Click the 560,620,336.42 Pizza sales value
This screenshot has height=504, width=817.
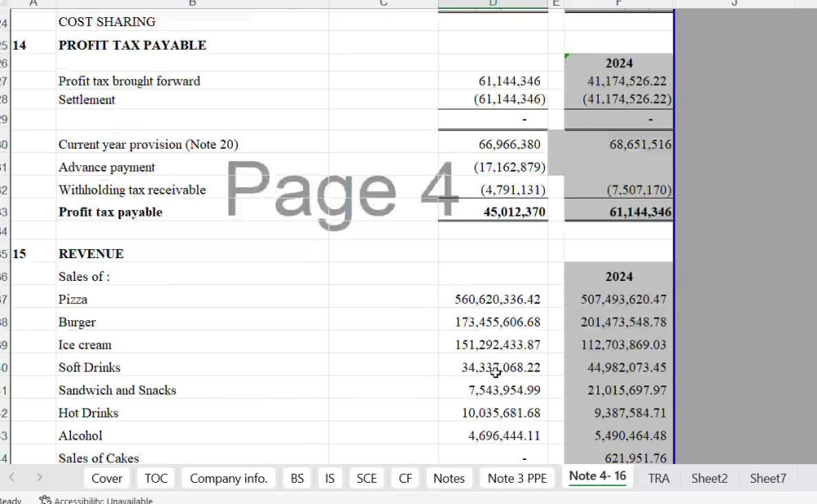pyautogui.click(x=497, y=300)
